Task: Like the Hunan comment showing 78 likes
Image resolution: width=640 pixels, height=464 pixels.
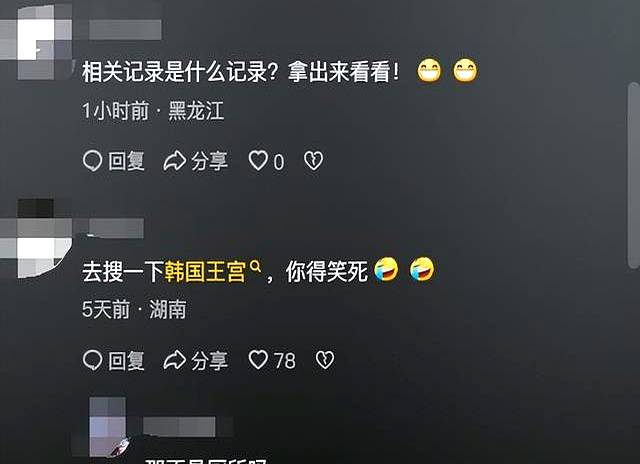Action: (x=258, y=360)
